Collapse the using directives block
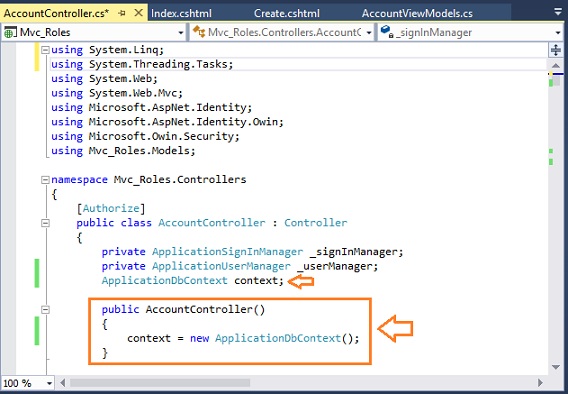 tap(45, 50)
